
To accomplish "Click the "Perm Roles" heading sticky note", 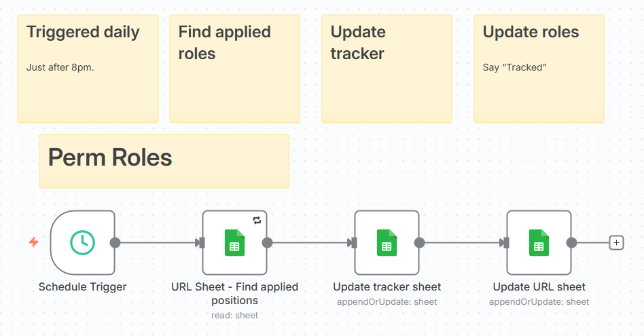I will tap(164, 161).
